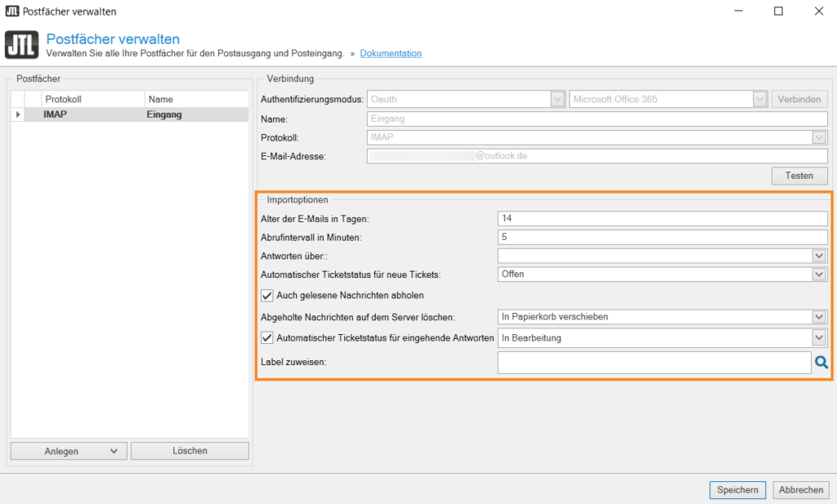Open the Anlegen split-button dropdown
This screenshot has width=837, height=504.
click(113, 451)
